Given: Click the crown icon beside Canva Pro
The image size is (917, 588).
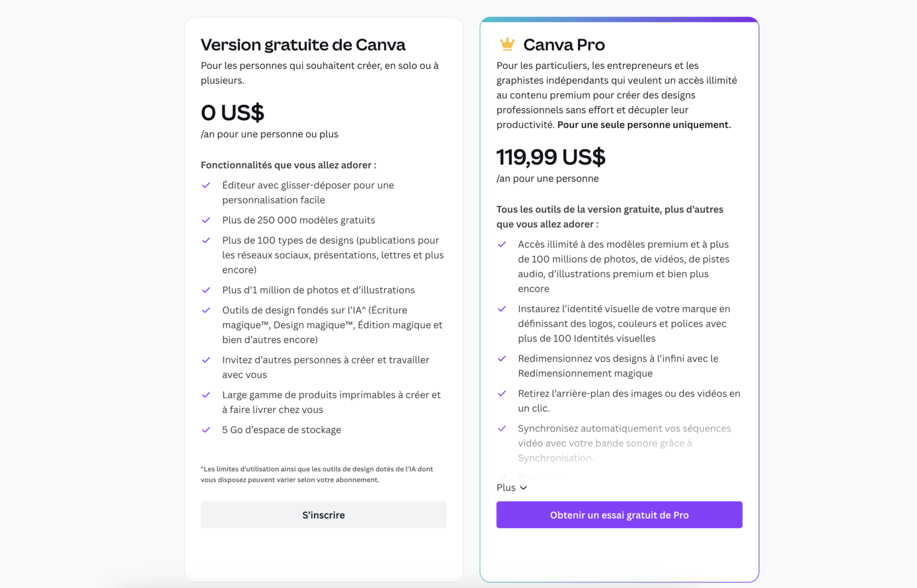Looking at the screenshot, I should (x=507, y=42).
